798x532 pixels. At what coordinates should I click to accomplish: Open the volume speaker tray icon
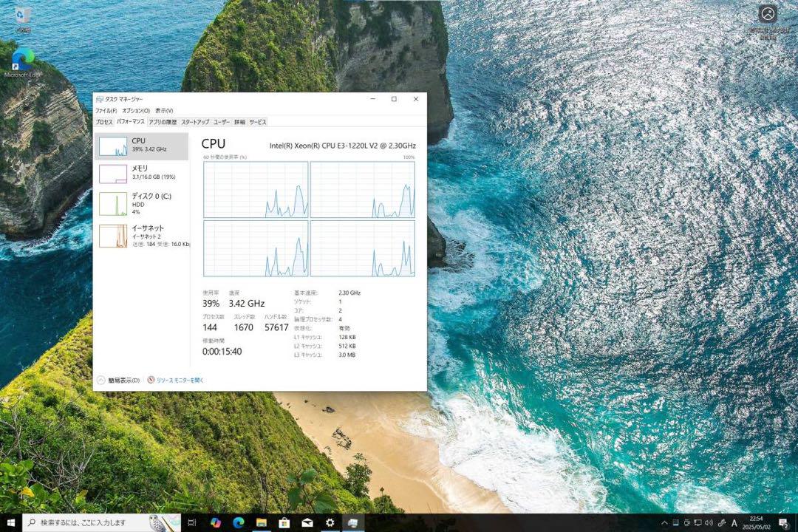pos(709,523)
